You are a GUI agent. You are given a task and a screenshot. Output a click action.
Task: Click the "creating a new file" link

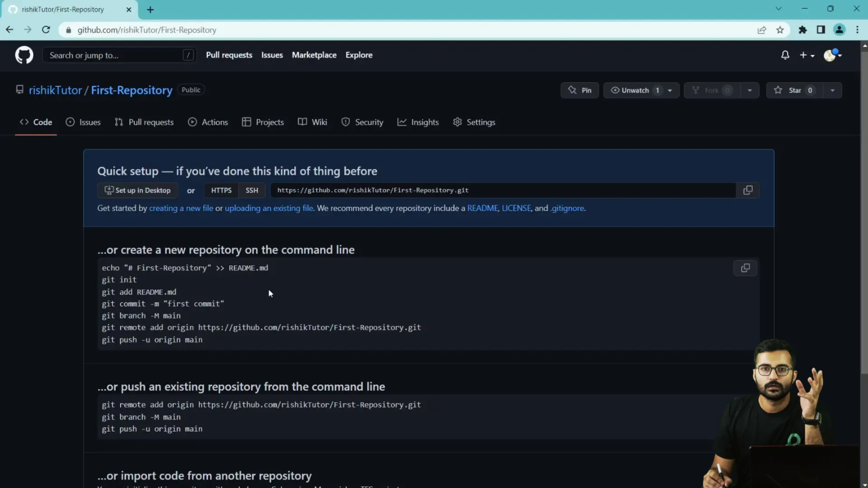point(181,208)
